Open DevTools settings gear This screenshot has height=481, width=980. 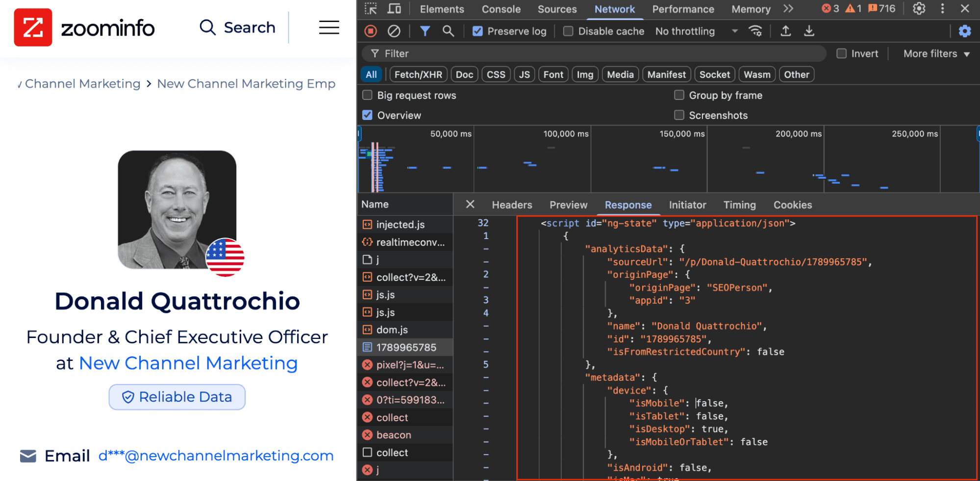[x=919, y=9]
